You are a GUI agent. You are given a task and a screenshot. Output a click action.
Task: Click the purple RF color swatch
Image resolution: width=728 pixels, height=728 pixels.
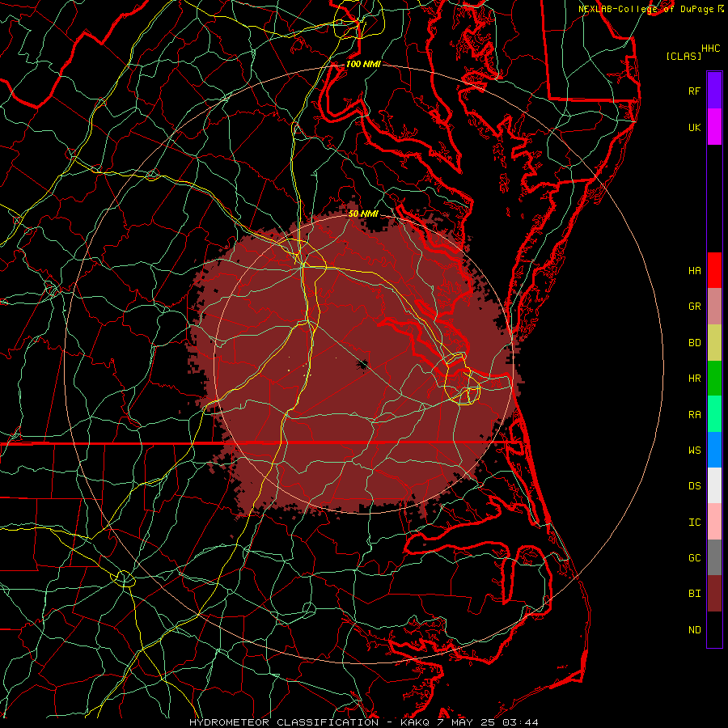coord(714,91)
